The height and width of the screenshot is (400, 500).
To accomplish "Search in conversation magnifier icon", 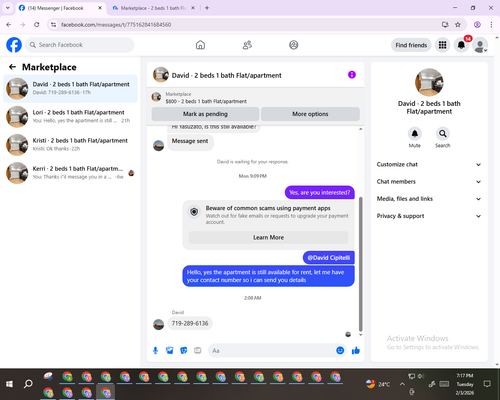I will (x=443, y=134).
